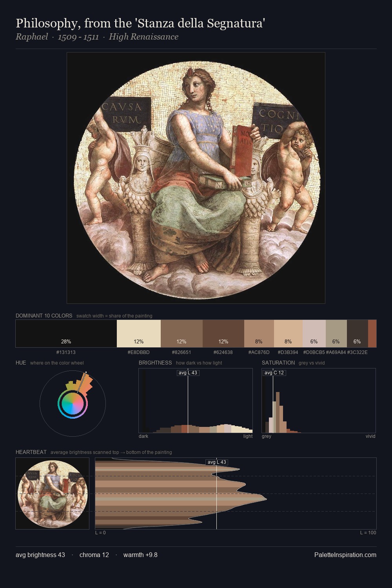This screenshot has width=392, height=588.
Task: Click 'warmth +9.8' in the footer
Action: tap(140, 555)
